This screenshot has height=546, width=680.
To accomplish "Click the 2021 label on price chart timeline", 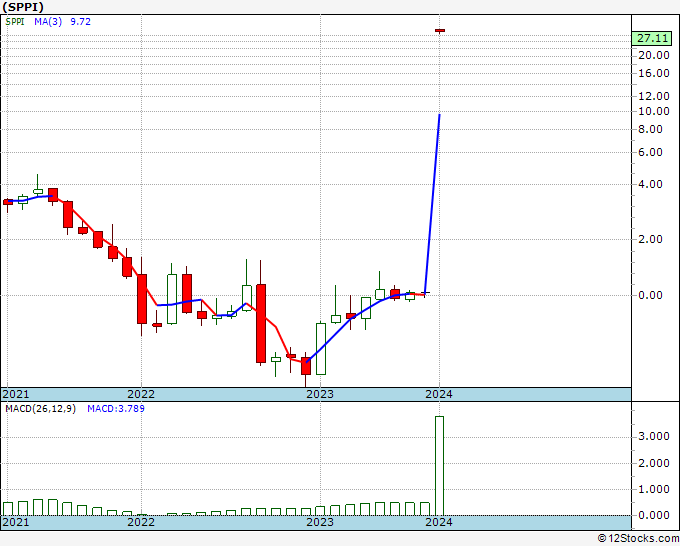I will [x=16, y=394].
